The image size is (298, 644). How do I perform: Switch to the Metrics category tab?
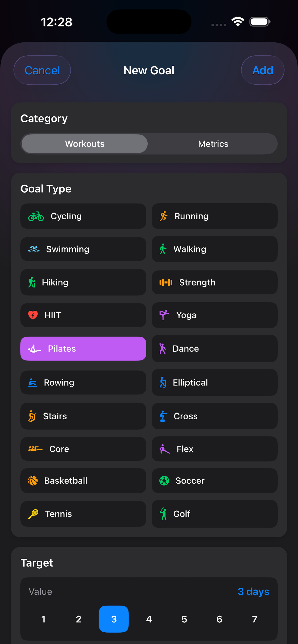click(x=213, y=144)
